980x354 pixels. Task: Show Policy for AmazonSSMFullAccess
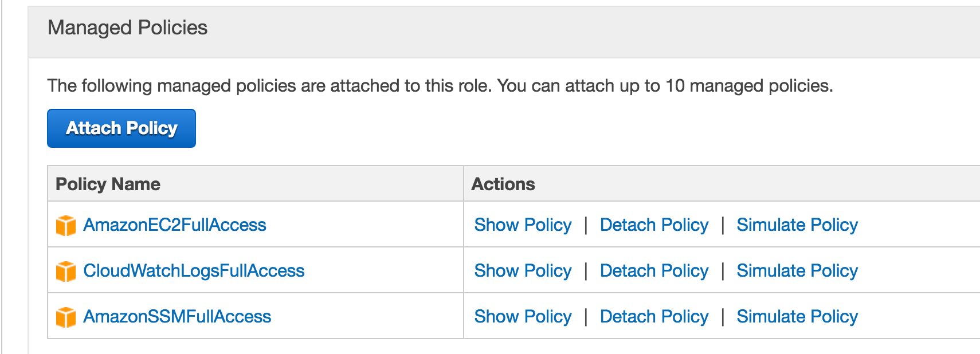[x=523, y=317]
